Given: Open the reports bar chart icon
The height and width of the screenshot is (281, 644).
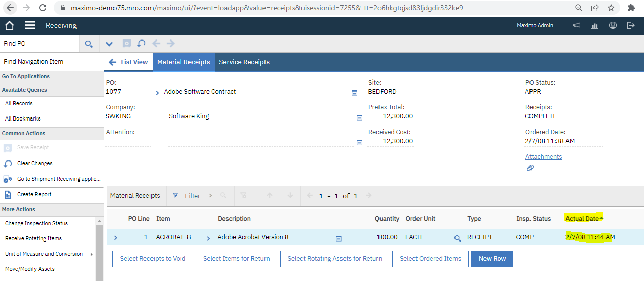Looking at the screenshot, I should tap(594, 25).
